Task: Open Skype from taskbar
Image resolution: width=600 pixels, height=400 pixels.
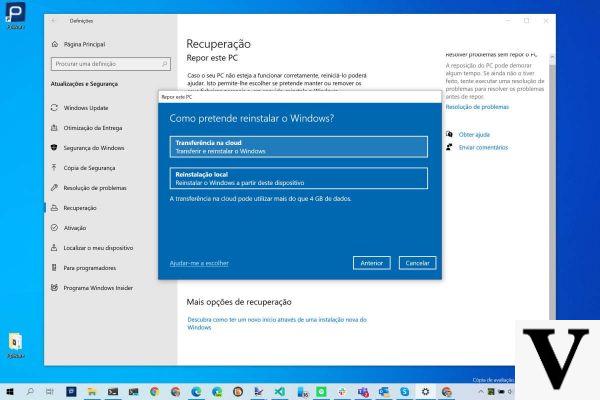Action: 404,392
